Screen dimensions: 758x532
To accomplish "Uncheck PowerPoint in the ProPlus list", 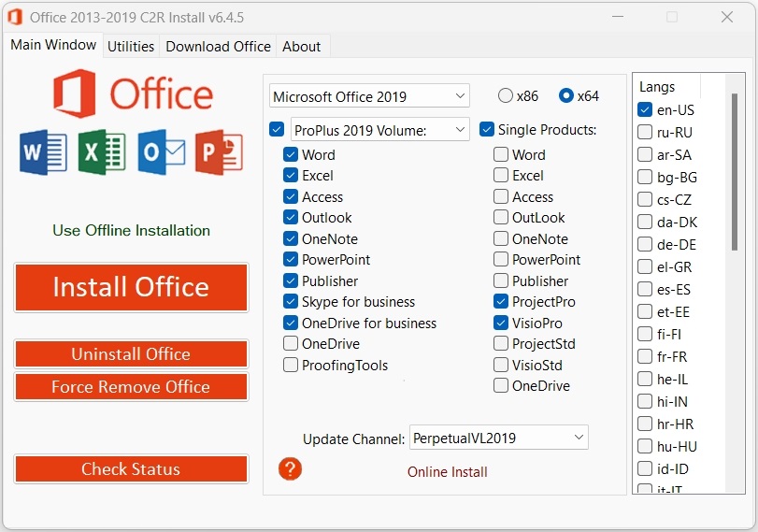I will 290,260.
